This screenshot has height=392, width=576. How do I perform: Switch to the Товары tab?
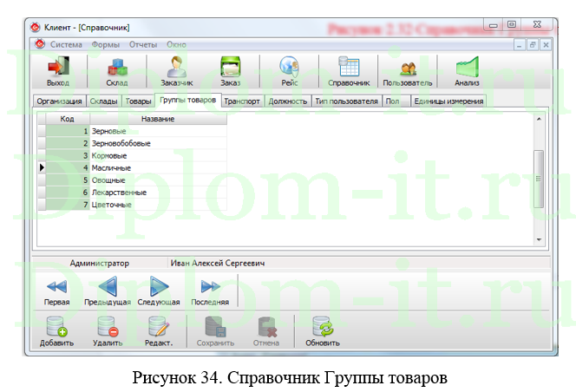138,101
